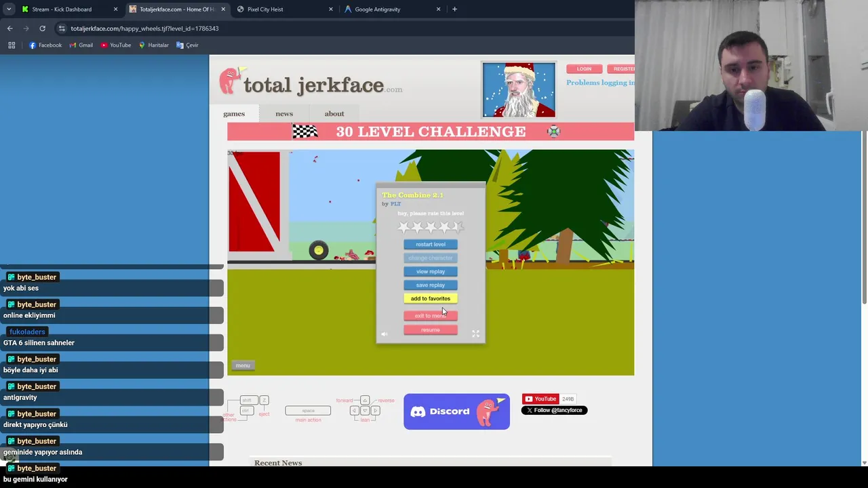
Task: Open the games site tab
Action: coord(234,113)
